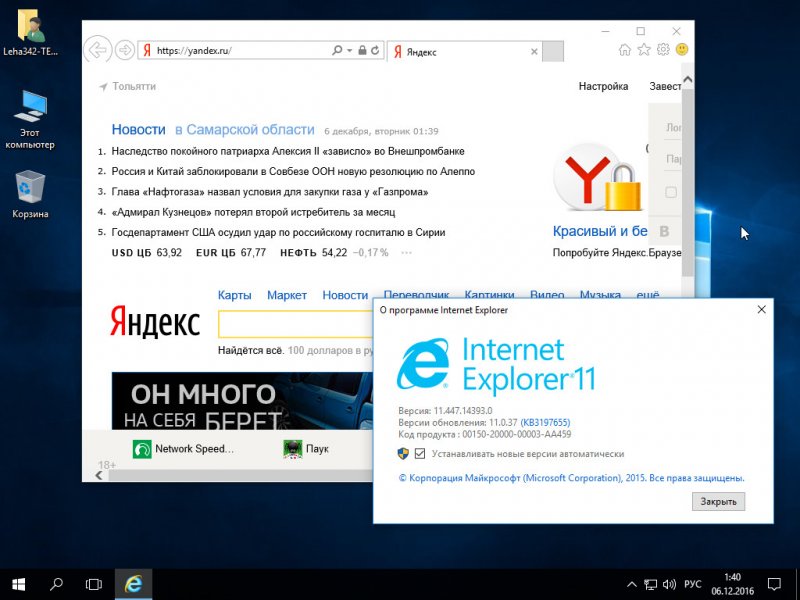Switch input language РУС indicator
This screenshot has width=800, height=600.
(x=692, y=584)
